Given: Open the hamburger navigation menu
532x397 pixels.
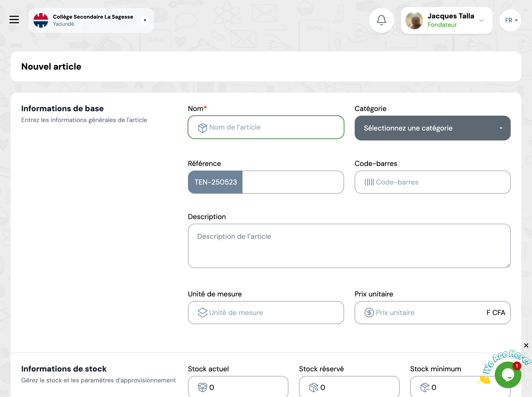Looking at the screenshot, I should pyautogui.click(x=14, y=19).
